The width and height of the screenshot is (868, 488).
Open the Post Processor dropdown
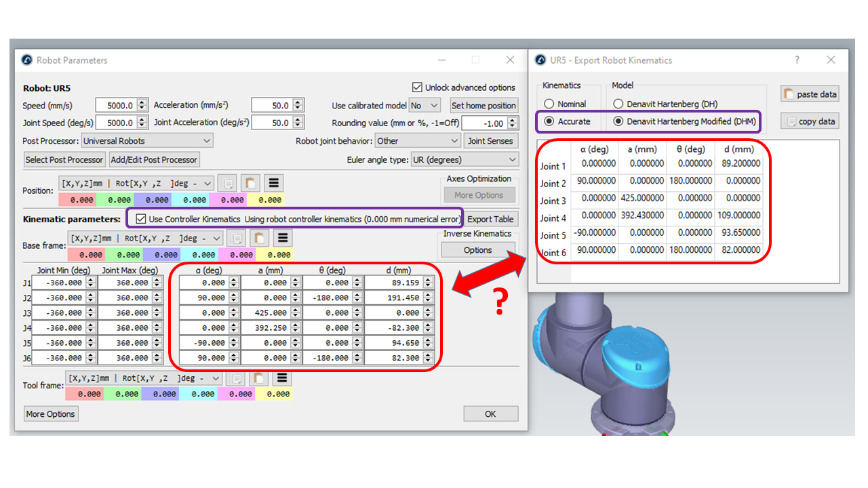146,141
